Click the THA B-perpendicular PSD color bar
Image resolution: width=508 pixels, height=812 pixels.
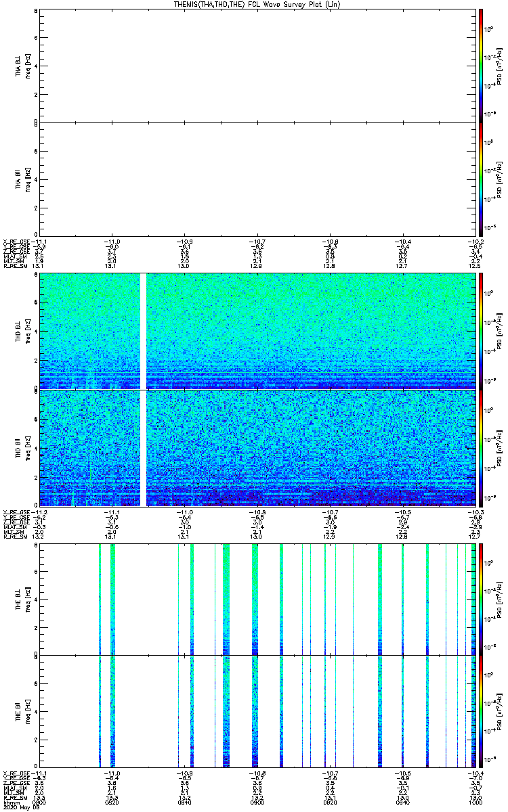tap(481, 66)
